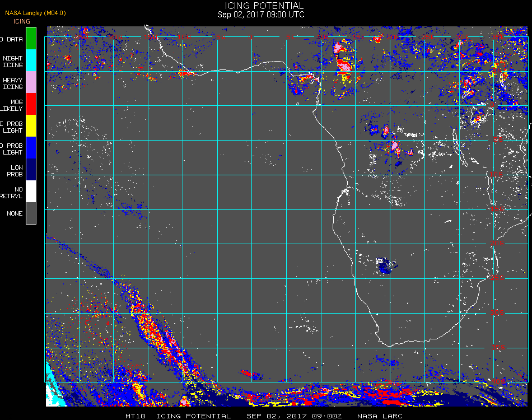Click the orange 'ICING' legend heading
This screenshot has width=532, height=420.
coord(22,21)
